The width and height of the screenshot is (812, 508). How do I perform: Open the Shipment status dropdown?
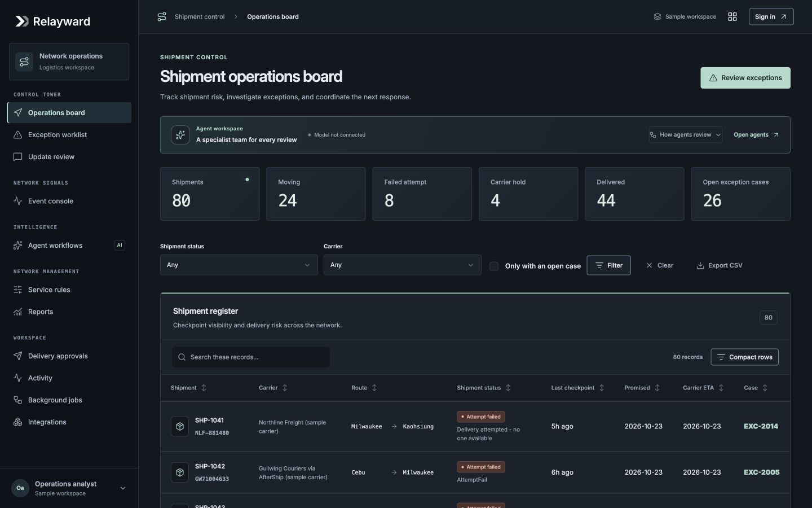(x=239, y=265)
